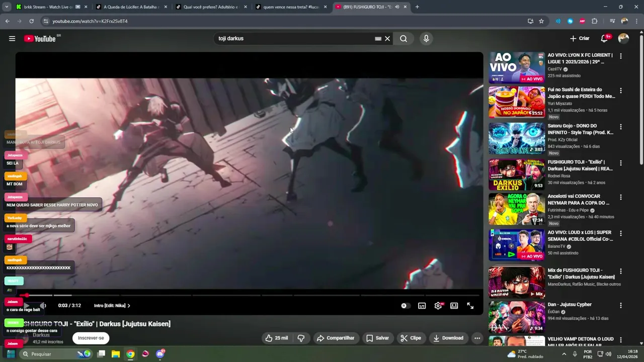Open a new browser tab
This screenshot has width=644, height=362.
[417, 7]
